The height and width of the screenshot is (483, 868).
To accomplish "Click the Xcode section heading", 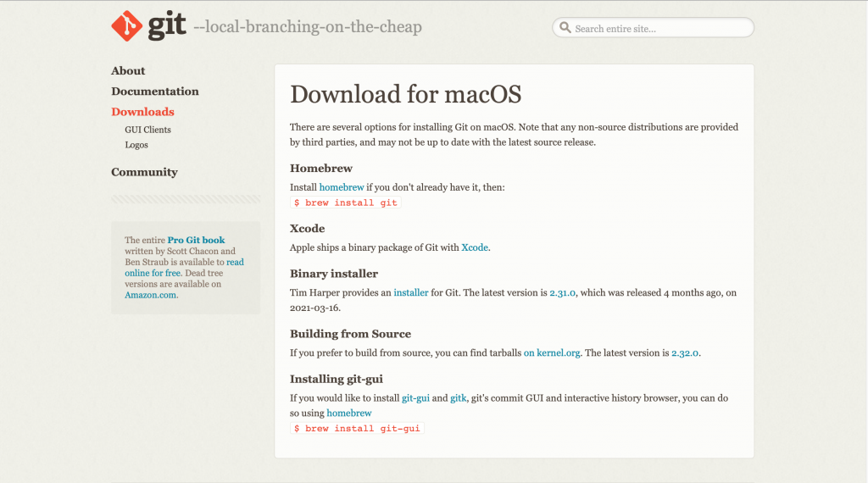I will 307,229.
